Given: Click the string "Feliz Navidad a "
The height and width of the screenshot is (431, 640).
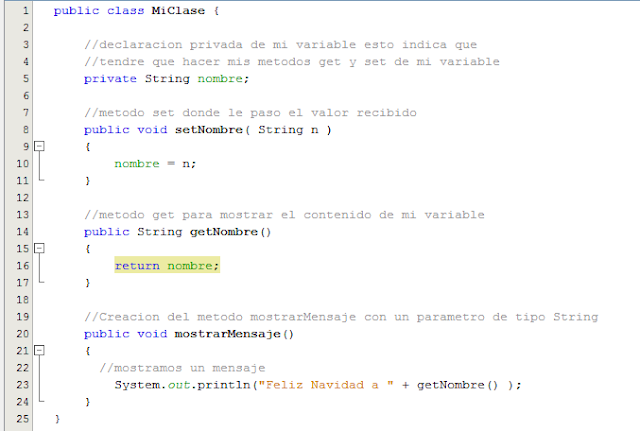Looking at the screenshot, I should [x=326, y=385].
